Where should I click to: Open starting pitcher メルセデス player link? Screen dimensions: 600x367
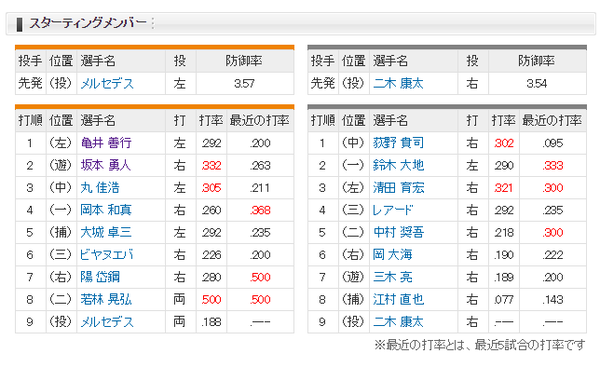[x=107, y=83]
